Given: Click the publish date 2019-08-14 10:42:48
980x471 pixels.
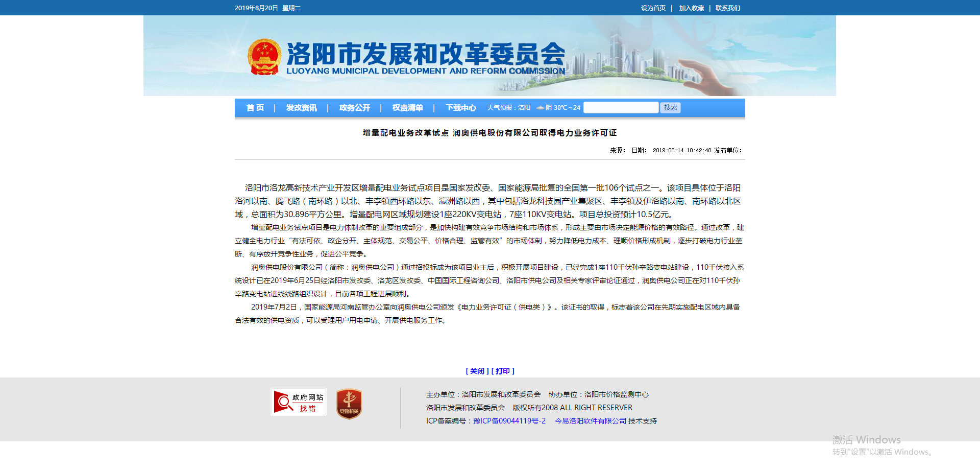Looking at the screenshot, I should (x=682, y=150).
